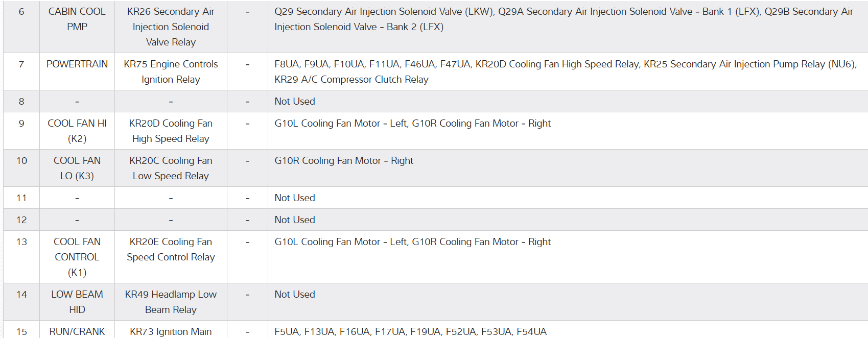
Task: Click KR49 Headlamp Low Beam Relay cell
Action: (x=171, y=302)
